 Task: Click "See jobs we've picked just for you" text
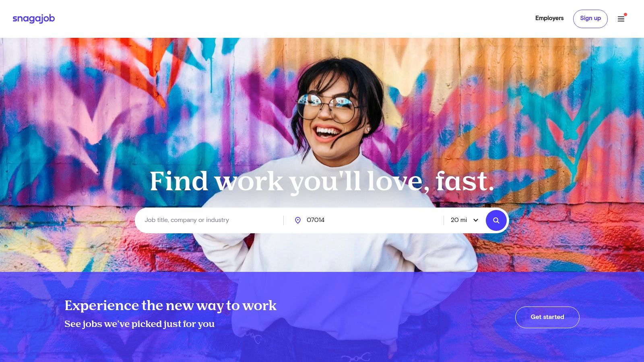coord(140,324)
